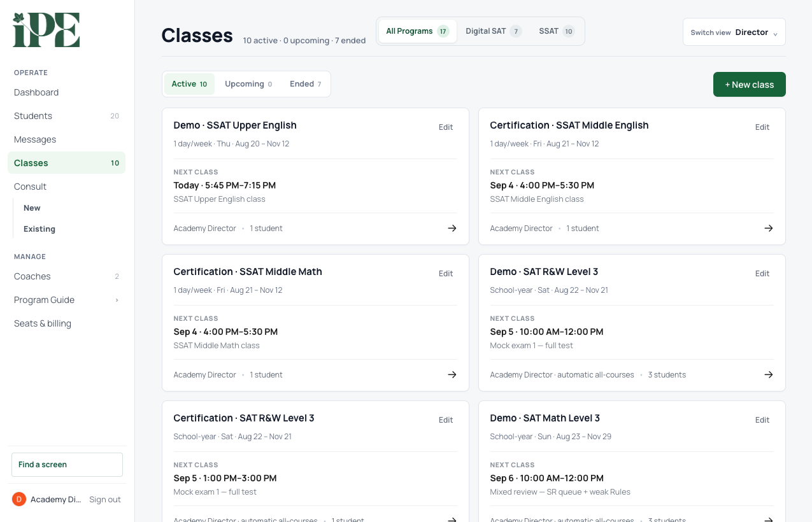Open Coaches in the sidebar
Screen dimensions: 812x522
[x=66, y=276]
